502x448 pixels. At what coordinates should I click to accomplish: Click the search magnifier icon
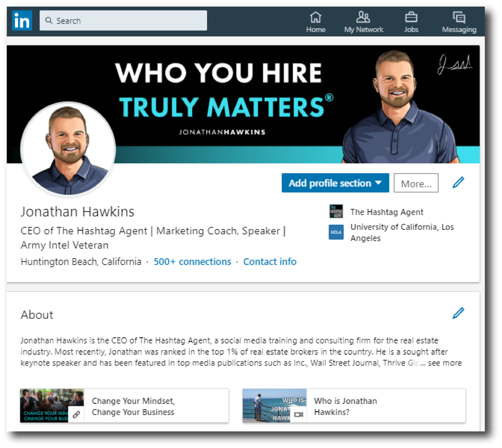click(x=49, y=20)
